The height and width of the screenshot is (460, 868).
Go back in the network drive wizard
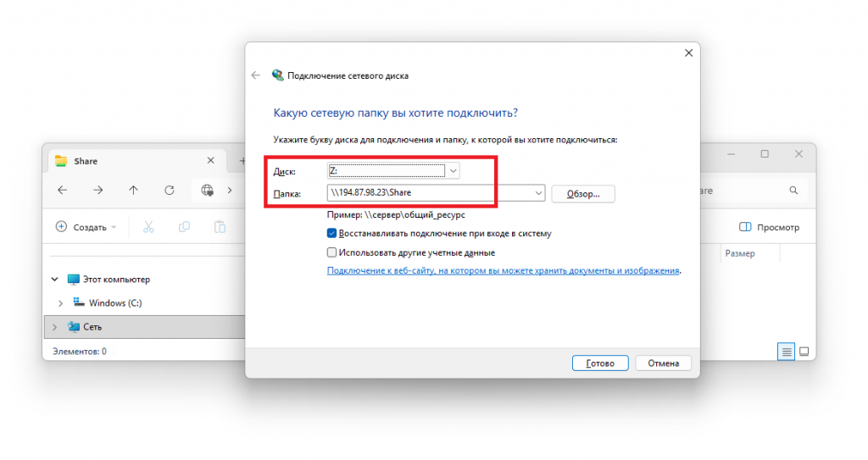click(255, 75)
